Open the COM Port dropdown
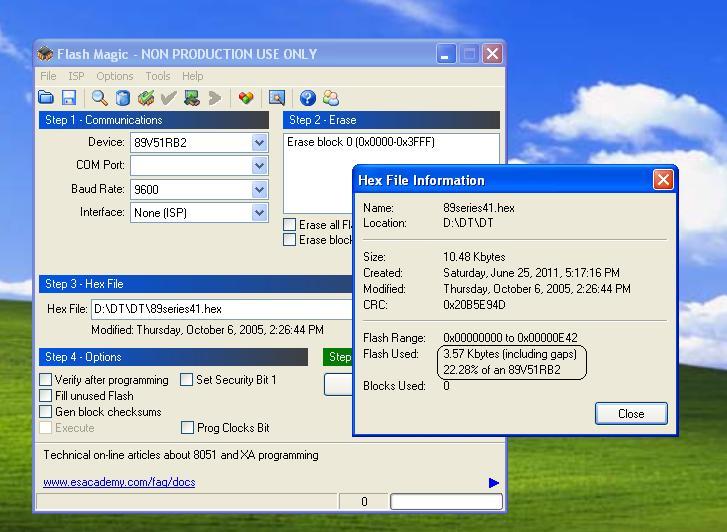Viewport: 727px width, 532px height. pos(259,166)
